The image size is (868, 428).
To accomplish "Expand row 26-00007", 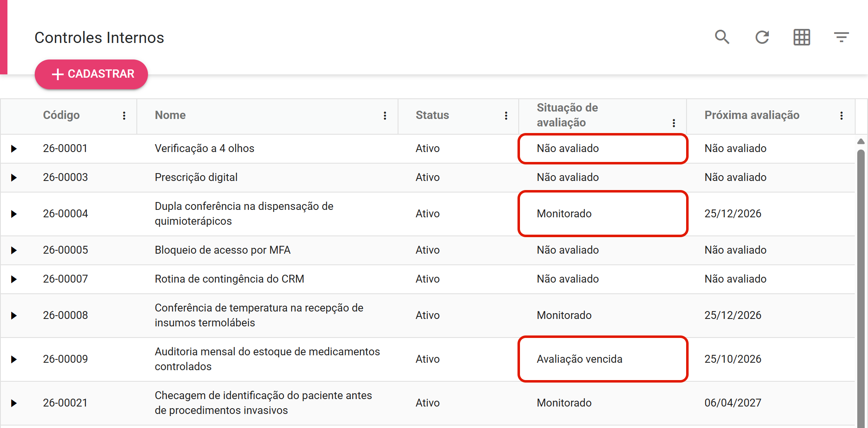I will 14,279.
